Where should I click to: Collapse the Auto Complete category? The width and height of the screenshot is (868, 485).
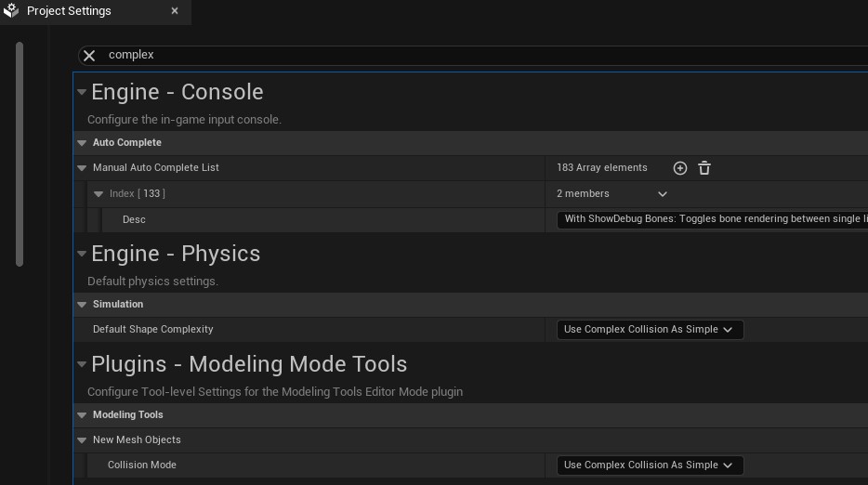82,143
